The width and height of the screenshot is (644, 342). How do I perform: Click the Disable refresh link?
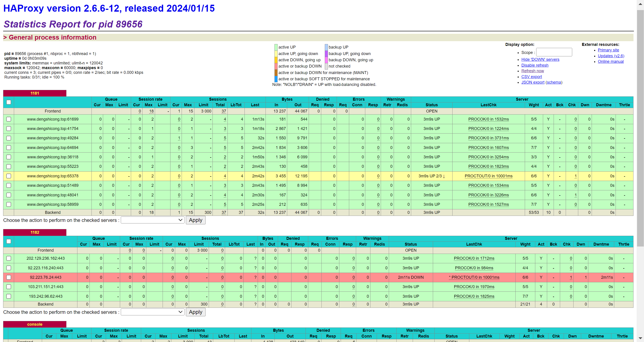[535, 65]
